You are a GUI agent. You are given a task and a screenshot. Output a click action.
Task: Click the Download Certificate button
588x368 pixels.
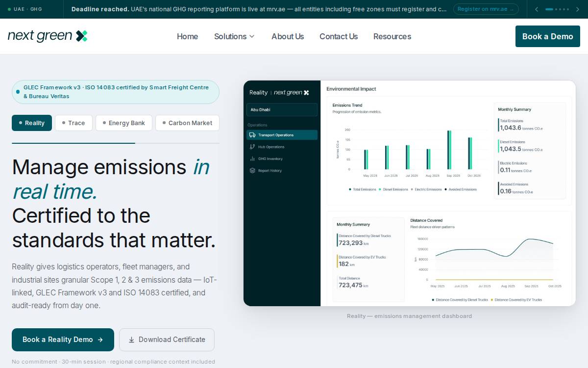coord(167,340)
